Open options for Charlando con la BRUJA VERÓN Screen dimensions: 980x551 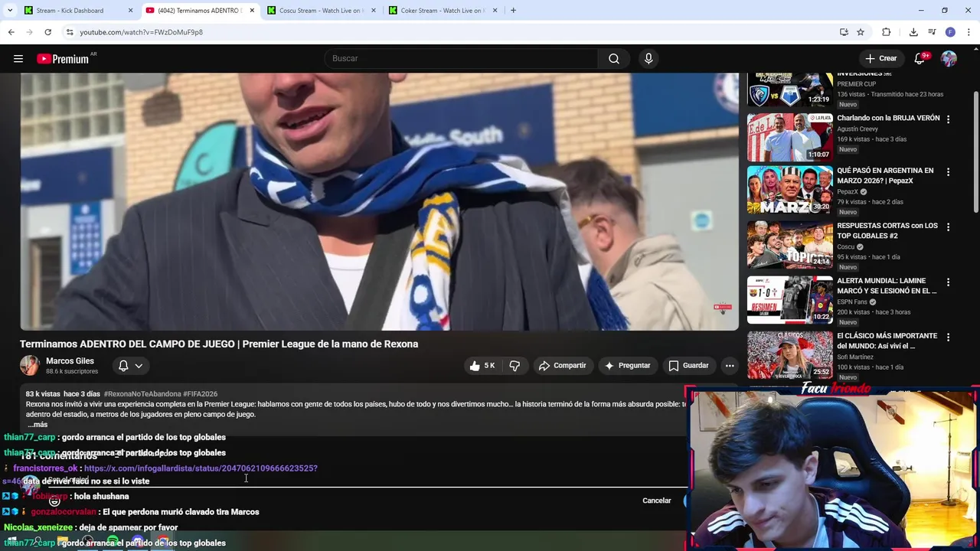[x=948, y=119]
